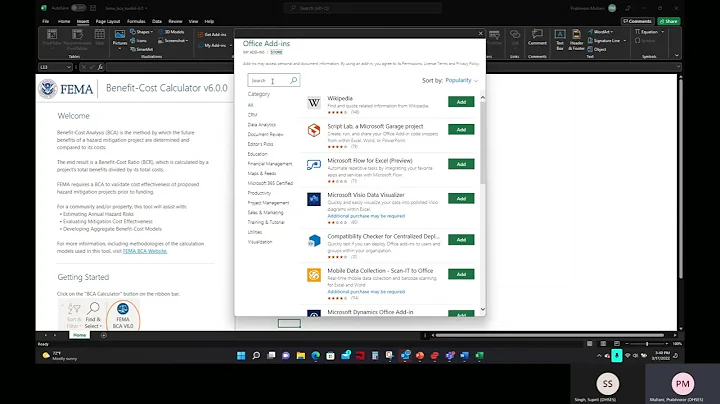Click the Microsoft Visio Data Visualizer icon

point(314,199)
